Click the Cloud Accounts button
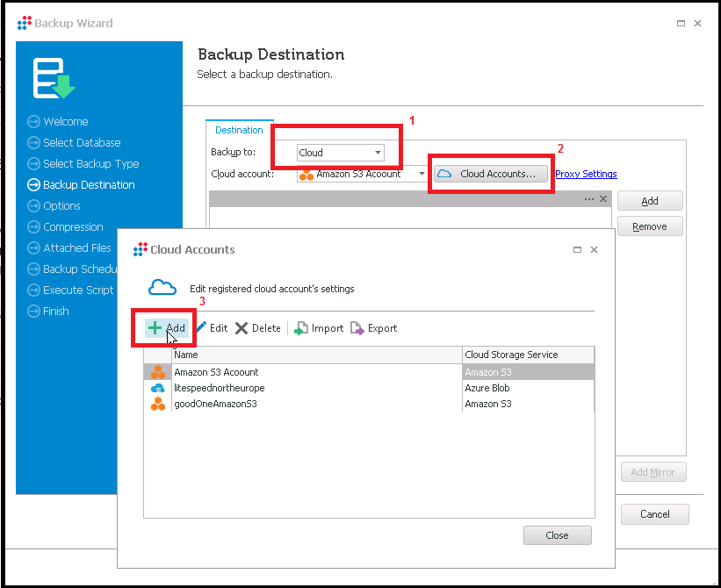The height and width of the screenshot is (588, 721). tap(490, 174)
